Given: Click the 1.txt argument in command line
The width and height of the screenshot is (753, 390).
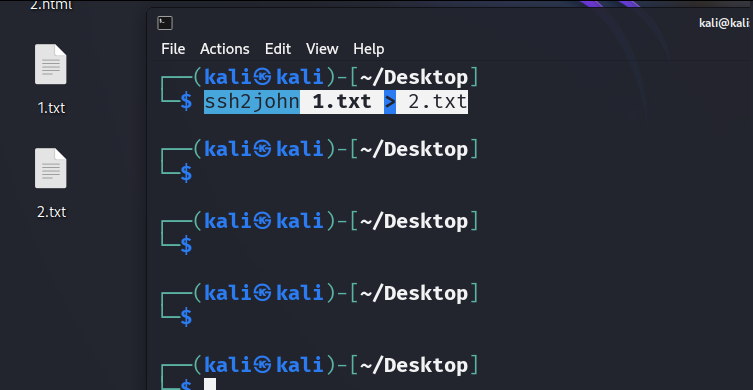Looking at the screenshot, I should 342,102.
